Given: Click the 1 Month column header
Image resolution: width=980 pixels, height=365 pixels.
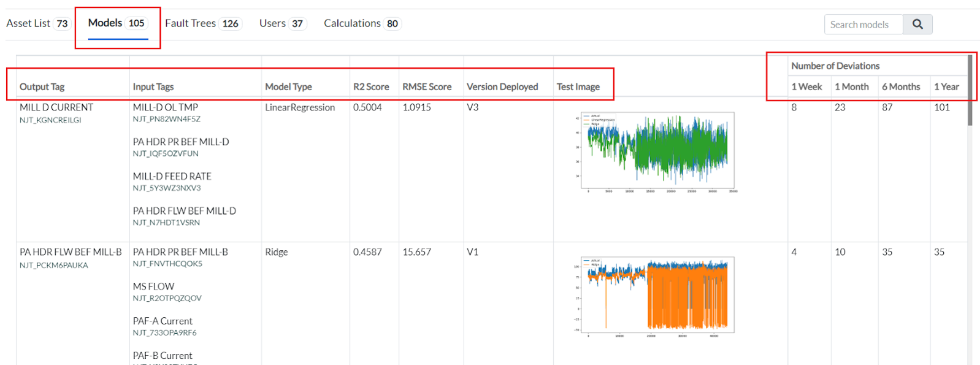Looking at the screenshot, I should [x=852, y=86].
